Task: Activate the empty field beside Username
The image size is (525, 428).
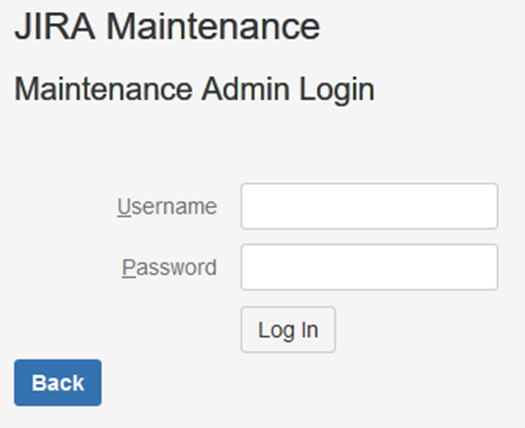Action: 369,206
